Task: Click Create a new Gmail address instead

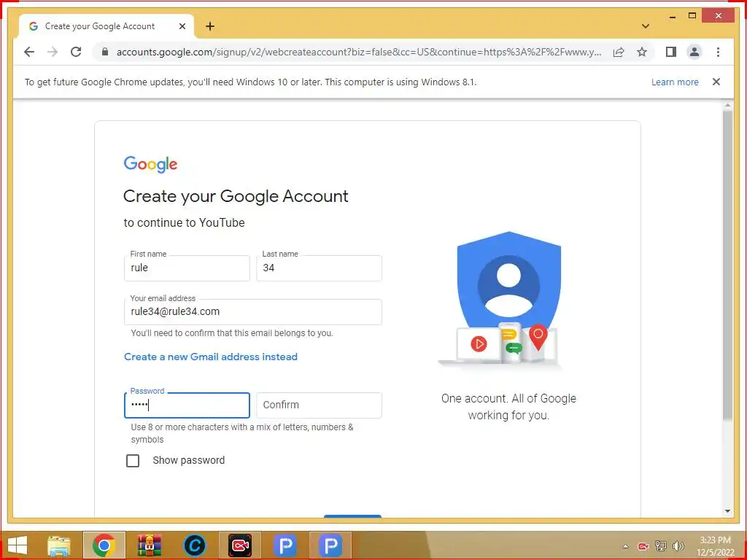Action: point(211,357)
